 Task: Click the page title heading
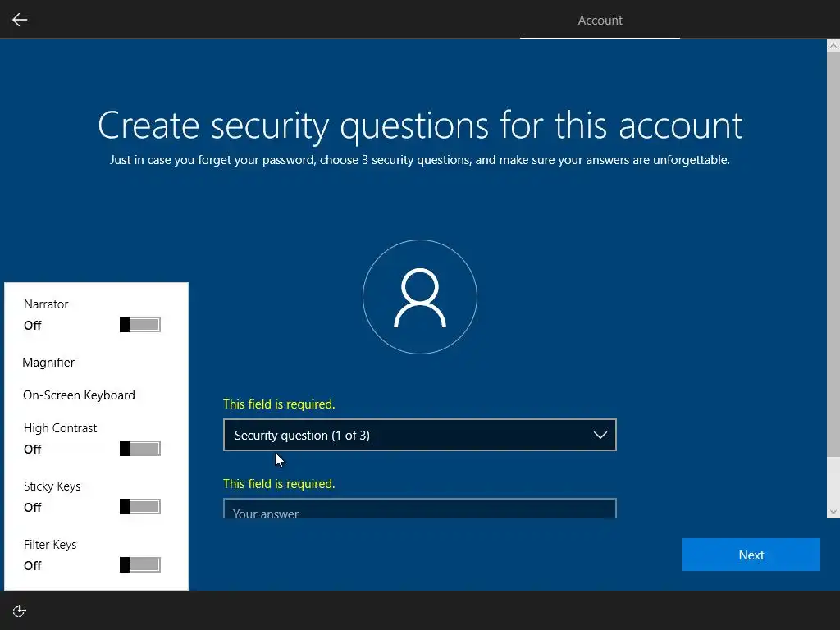(420, 126)
